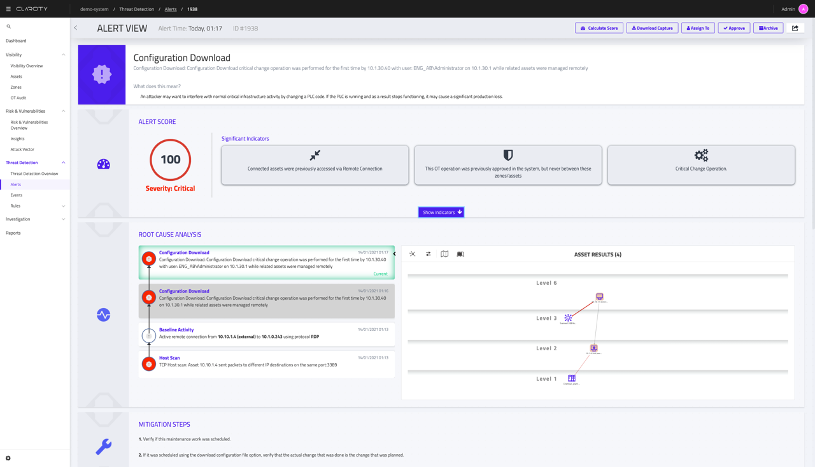Click the Claroty logo
816x468 pixels.
31,9
